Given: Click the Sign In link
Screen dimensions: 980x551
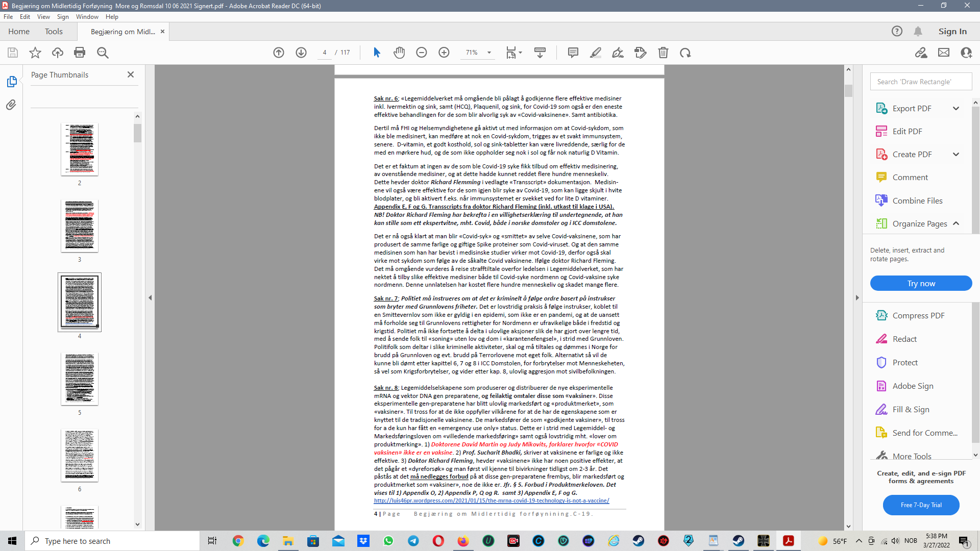Looking at the screenshot, I should (952, 32).
